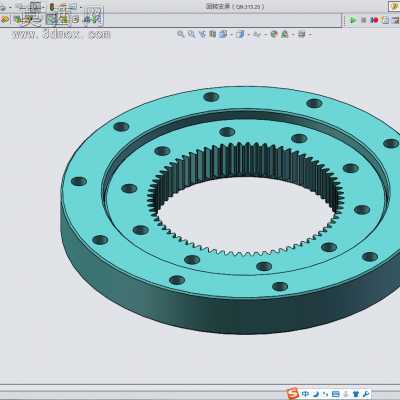This screenshot has height=400, width=400.
Task: Expand the View Settings dropdown arrow
Action: [x=310, y=35]
